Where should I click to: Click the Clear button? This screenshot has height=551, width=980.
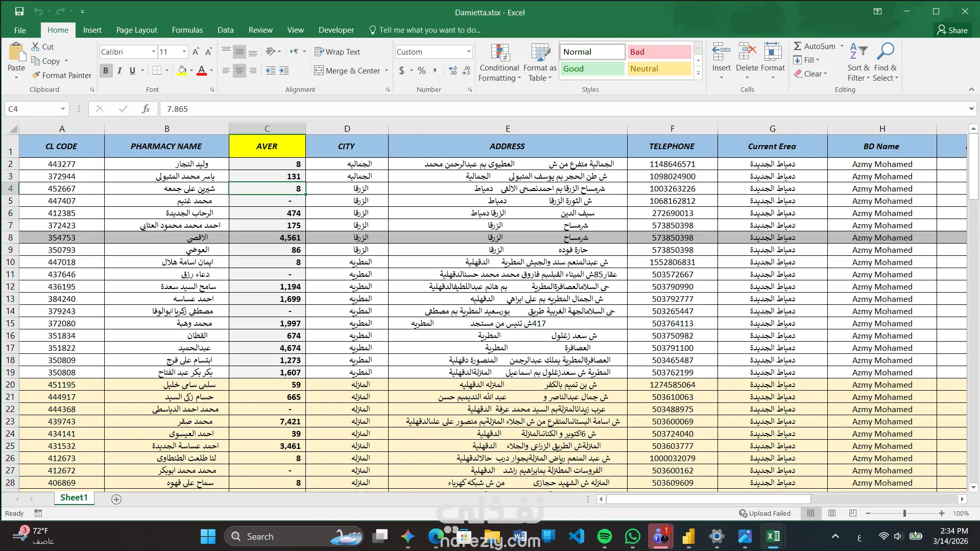point(810,74)
